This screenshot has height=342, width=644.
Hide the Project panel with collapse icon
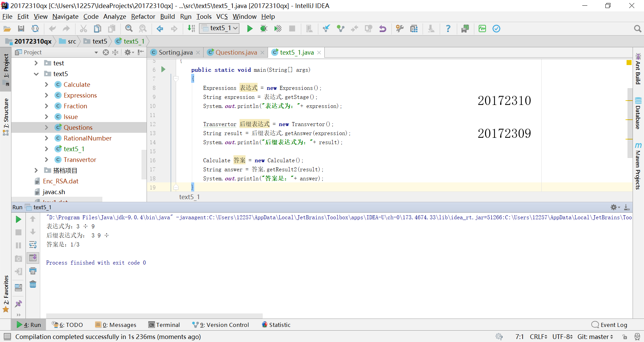[x=141, y=52]
